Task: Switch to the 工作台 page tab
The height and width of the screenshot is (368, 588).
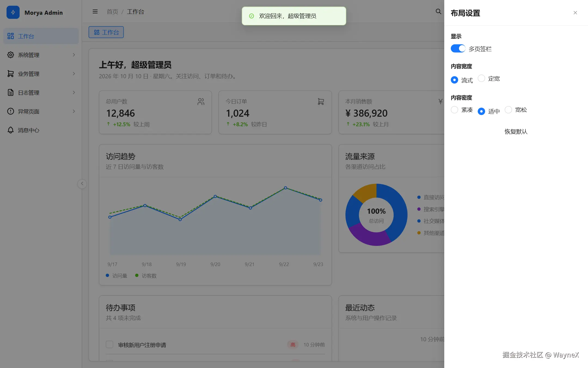Action: [106, 32]
